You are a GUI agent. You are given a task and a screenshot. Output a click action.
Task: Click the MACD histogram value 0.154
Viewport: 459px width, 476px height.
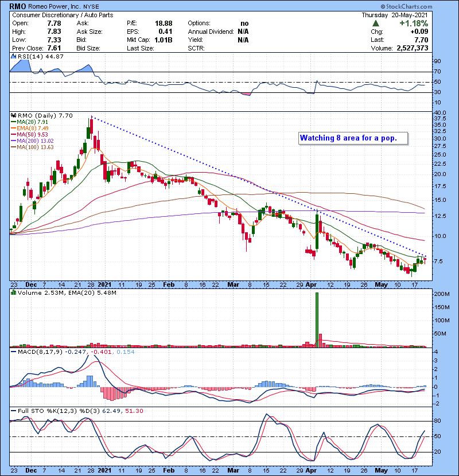click(x=125, y=352)
